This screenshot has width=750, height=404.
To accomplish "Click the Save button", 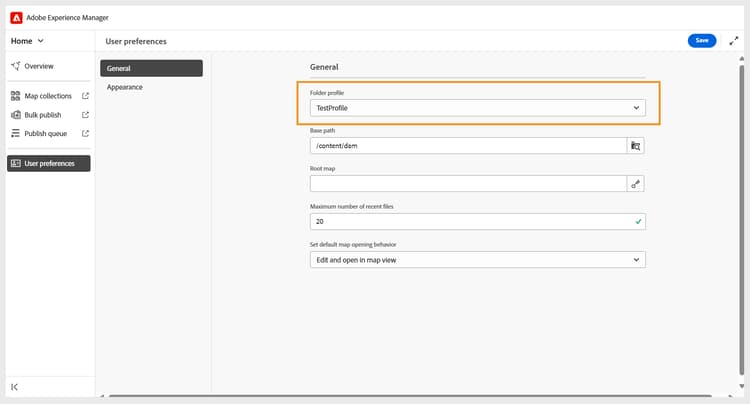I will tap(702, 41).
